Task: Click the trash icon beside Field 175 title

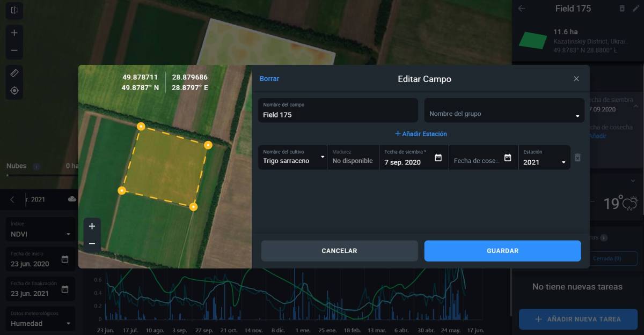Action: (622, 9)
